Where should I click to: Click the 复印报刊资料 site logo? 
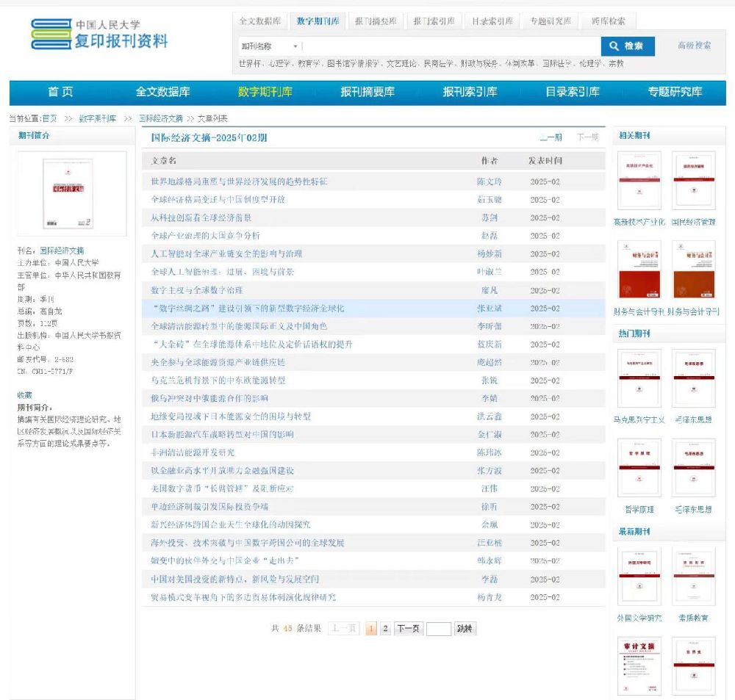[99, 34]
